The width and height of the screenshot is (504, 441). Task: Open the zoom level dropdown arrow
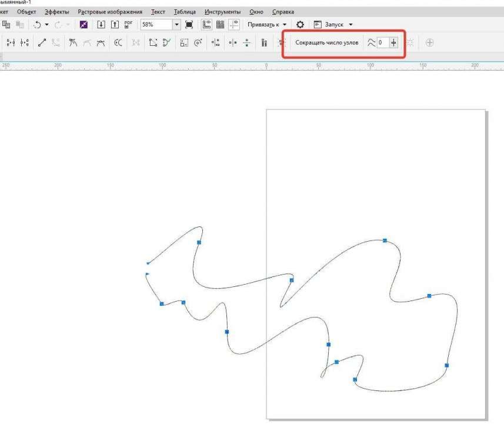click(176, 25)
